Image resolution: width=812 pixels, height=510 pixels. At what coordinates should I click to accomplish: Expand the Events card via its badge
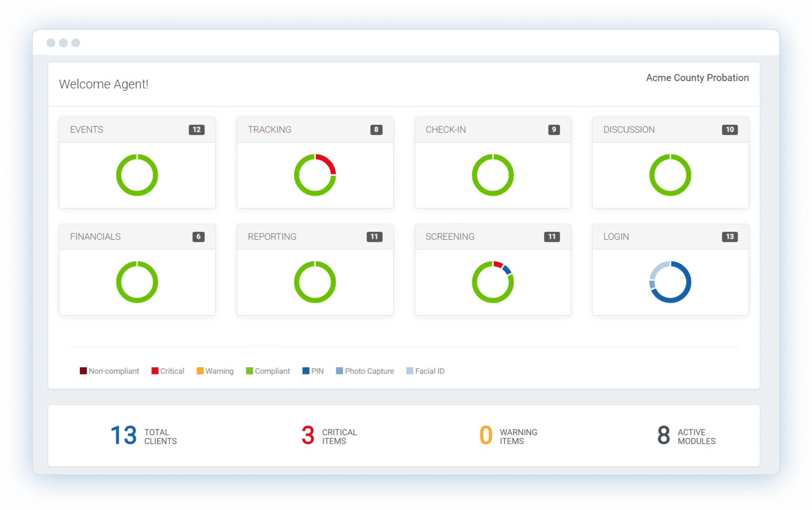click(197, 130)
